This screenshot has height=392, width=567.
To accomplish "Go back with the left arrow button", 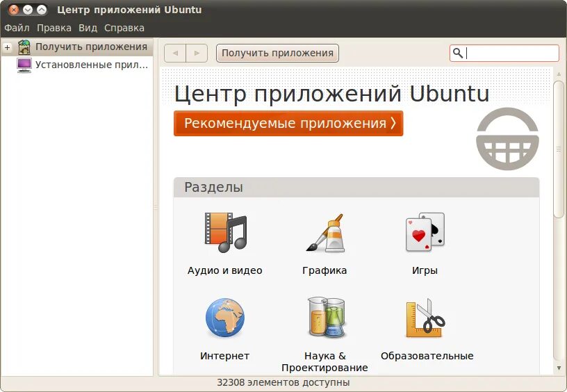I will (175, 53).
